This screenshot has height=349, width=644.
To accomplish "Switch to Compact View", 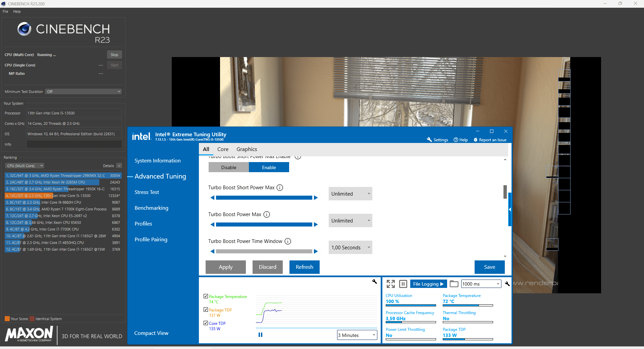I will click(x=151, y=333).
